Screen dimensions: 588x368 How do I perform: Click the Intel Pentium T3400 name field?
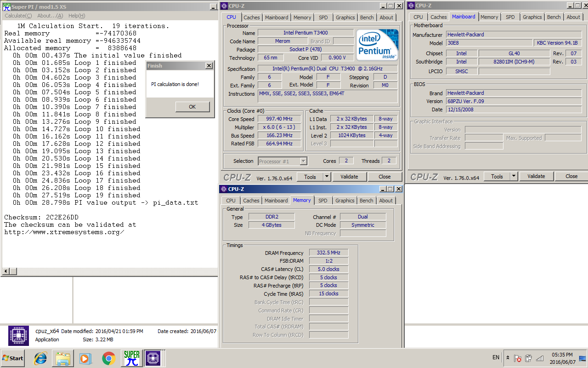(306, 33)
